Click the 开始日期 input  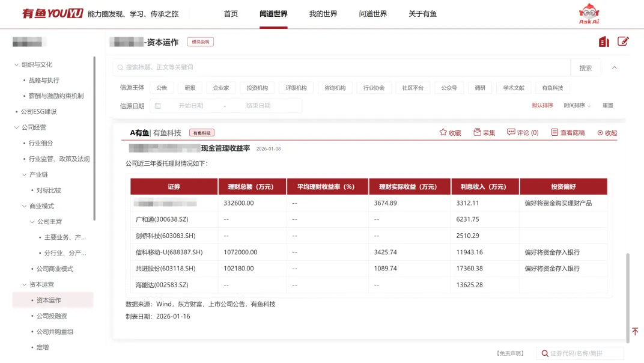tap(191, 106)
